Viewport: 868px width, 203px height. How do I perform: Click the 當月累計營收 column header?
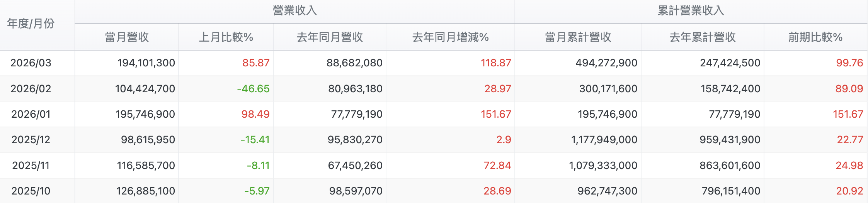(x=578, y=37)
